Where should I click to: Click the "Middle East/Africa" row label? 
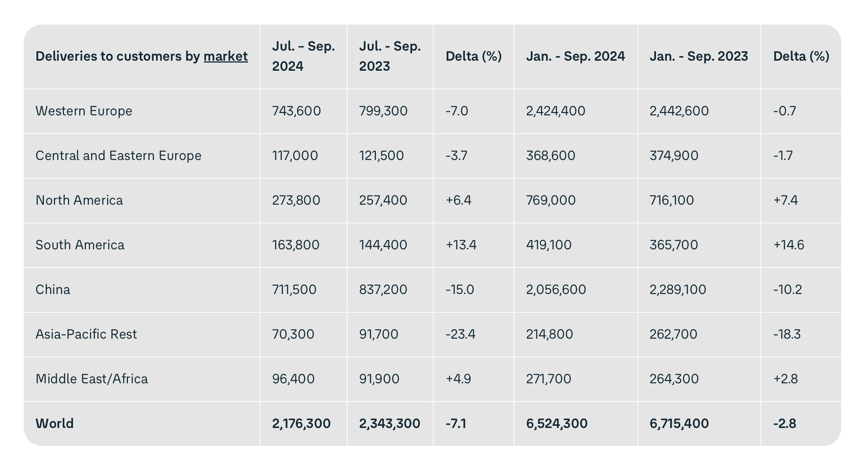[91, 379]
